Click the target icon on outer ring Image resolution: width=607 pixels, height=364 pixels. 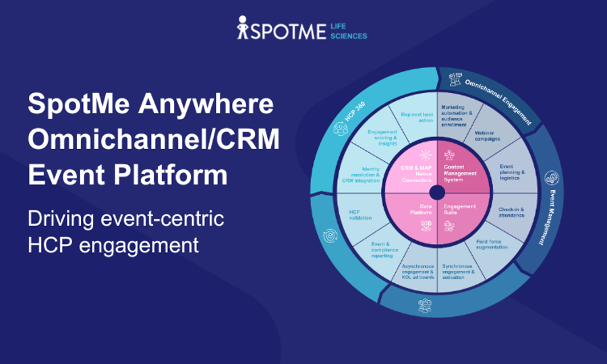click(330, 235)
